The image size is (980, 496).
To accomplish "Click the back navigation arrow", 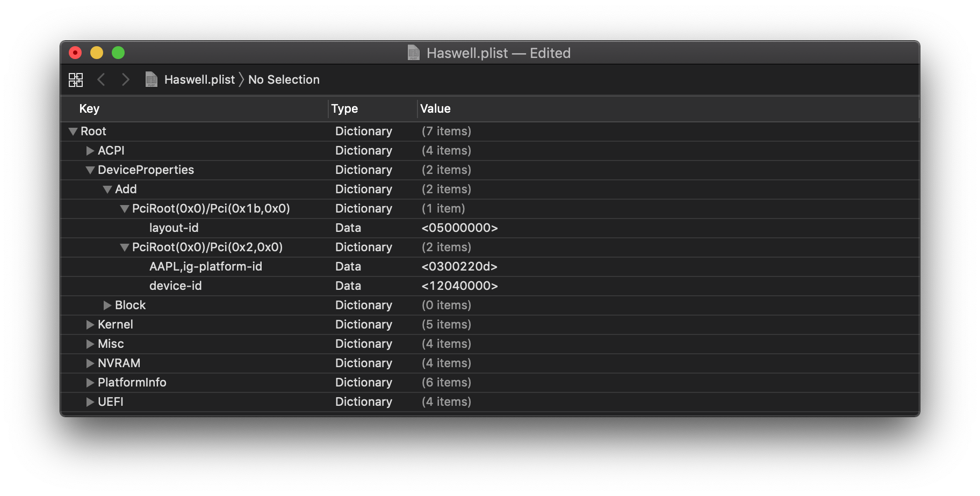I will click(x=102, y=79).
